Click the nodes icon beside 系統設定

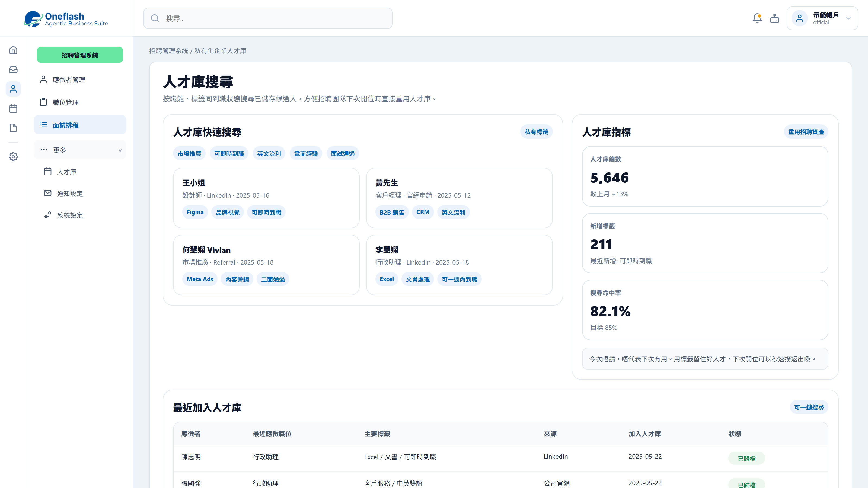click(x=48, y=215)
